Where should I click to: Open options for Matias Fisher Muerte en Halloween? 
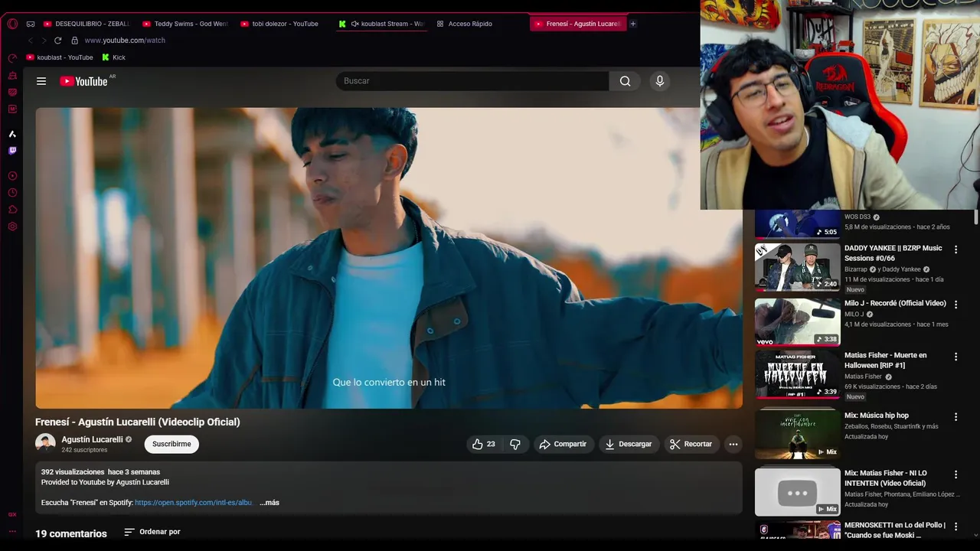955,357
